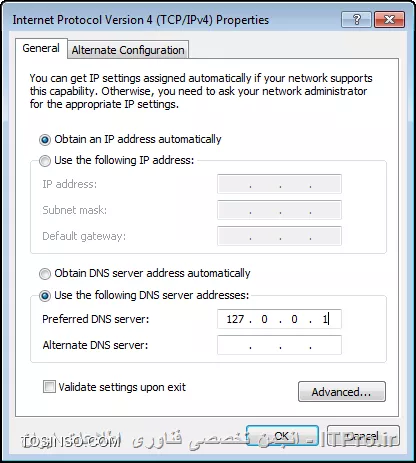Click the first octet 127 in Preferred DNS
The height and width of the screenshot is (463, 416).
tap(235, 319)
